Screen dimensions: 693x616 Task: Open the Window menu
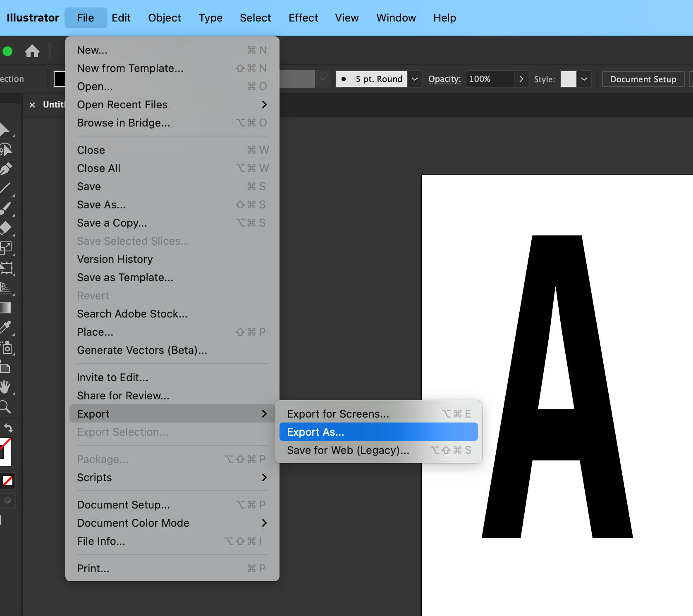click(x=396, y=18)
